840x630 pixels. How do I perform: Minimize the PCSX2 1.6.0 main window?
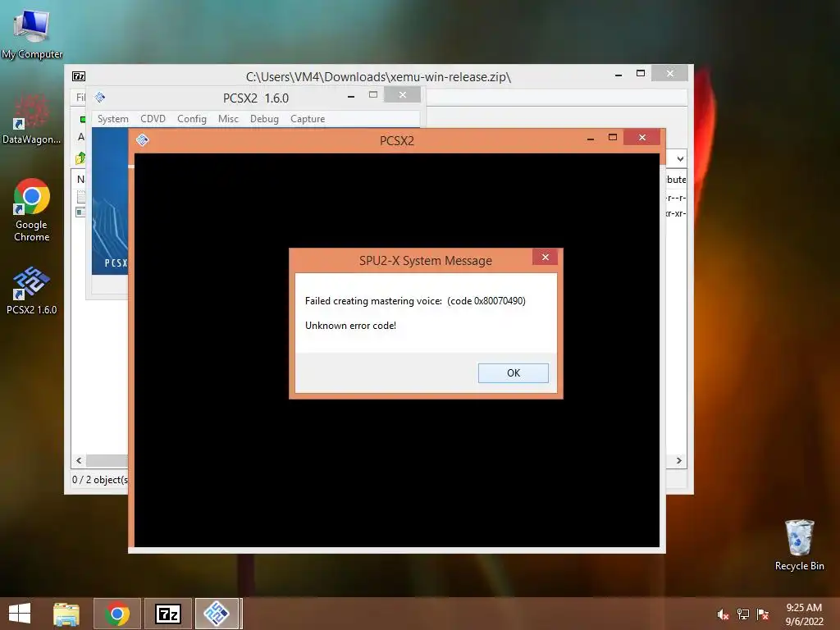351,97
